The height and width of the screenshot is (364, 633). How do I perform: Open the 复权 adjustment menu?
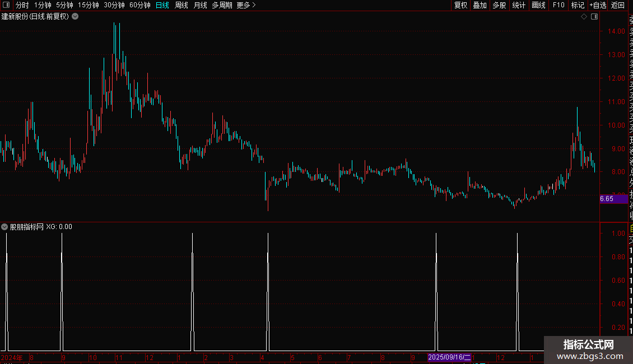(x=460, y=5)
